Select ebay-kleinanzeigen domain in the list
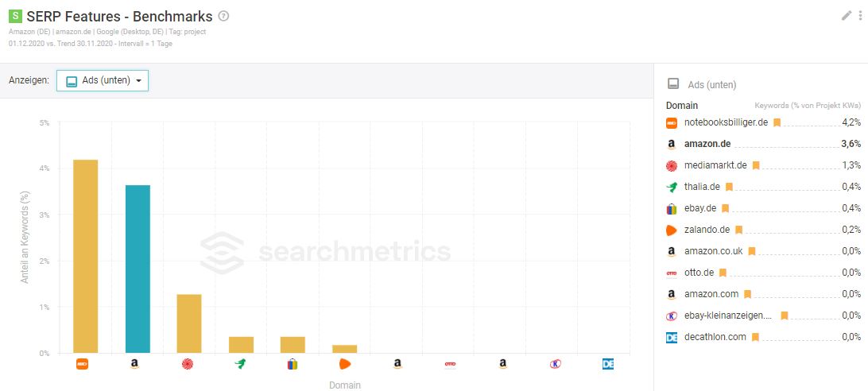This screenshot has height=391, width=868. (728, 316)
